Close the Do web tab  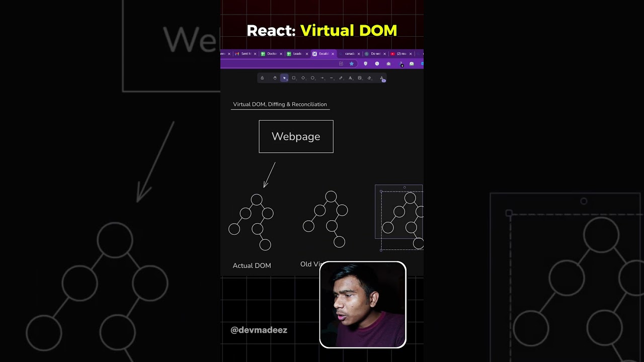384,54
